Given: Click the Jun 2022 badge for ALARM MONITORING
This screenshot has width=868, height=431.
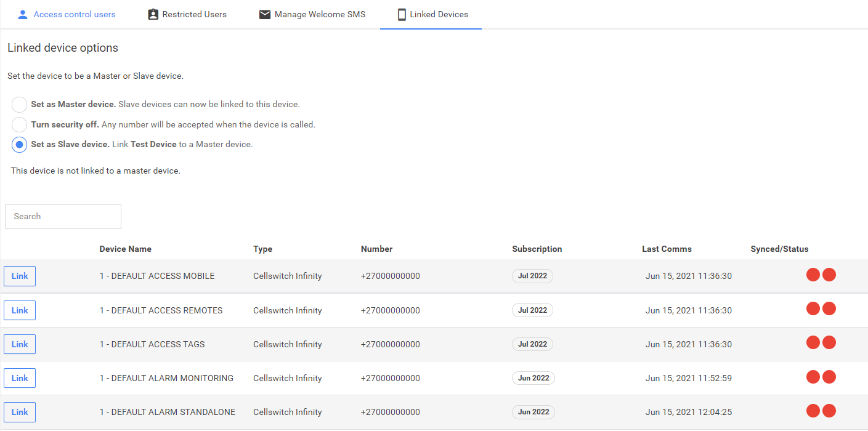Looking at the screenshot, I should (533, 378).
